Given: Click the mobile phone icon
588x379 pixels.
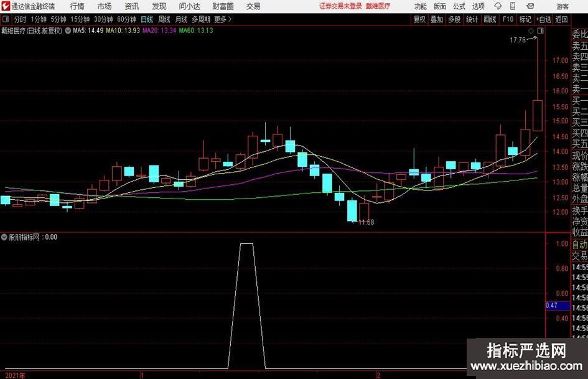Looking at the screenshot, I should coord(513,6).
